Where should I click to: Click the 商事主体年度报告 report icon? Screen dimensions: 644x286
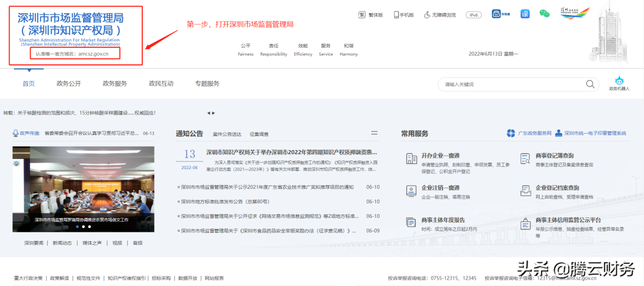click(x=412, y=222)
